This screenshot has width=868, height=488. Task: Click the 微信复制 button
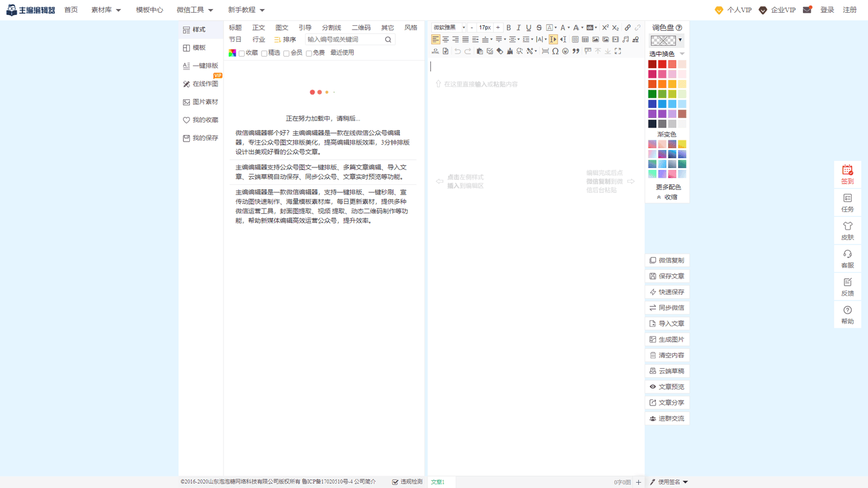(667, 260)
